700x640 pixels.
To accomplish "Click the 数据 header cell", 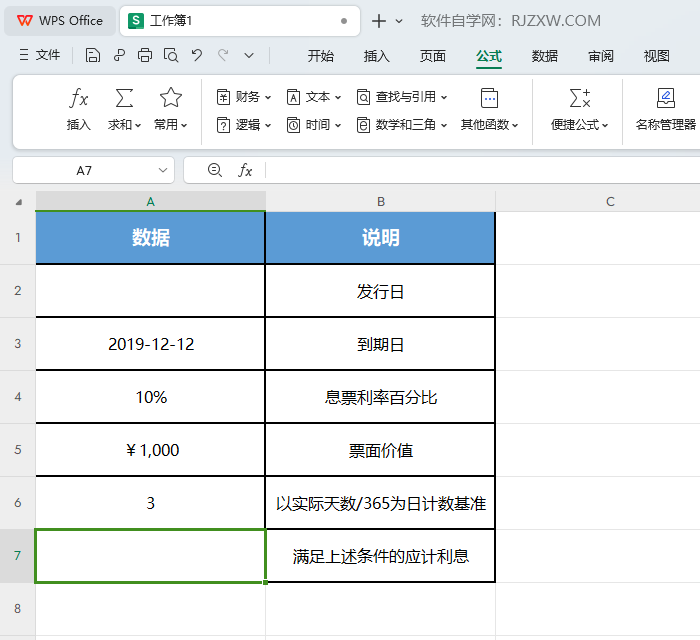I will tap(150, 237).
